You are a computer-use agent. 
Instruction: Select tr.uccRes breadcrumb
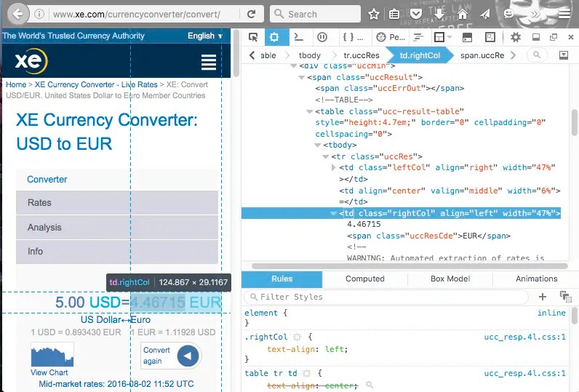(x=362, y=55)
